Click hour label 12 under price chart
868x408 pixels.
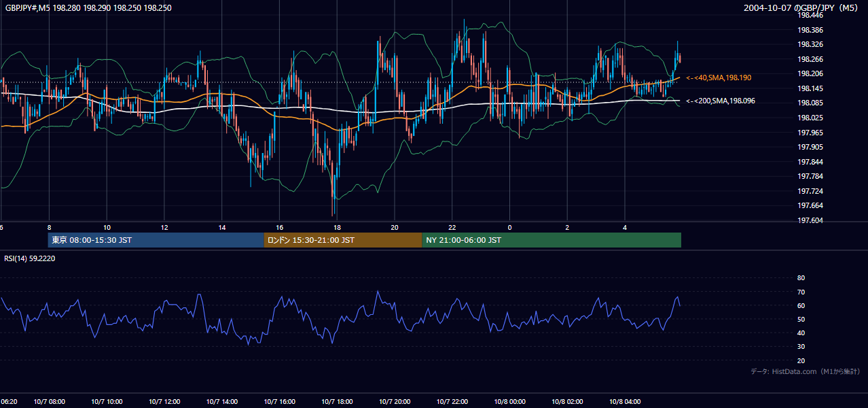(164, 227)
